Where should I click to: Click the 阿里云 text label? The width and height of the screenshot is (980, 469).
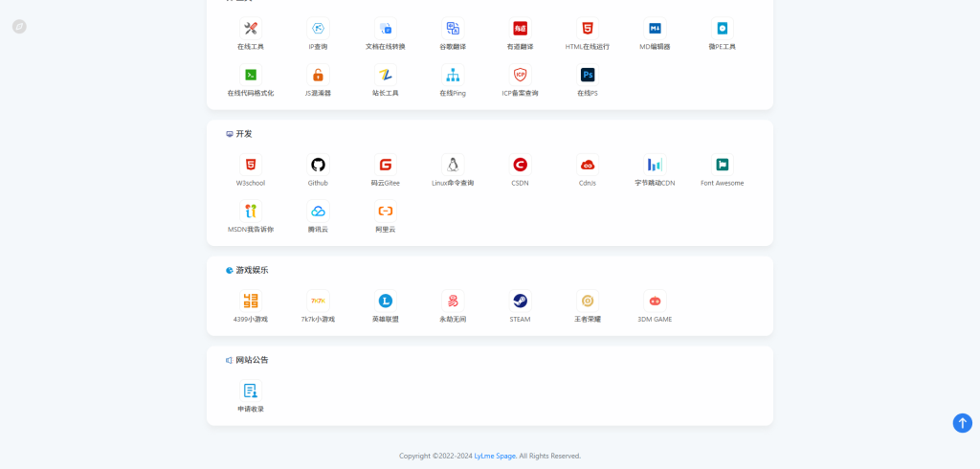click(386, 230)
